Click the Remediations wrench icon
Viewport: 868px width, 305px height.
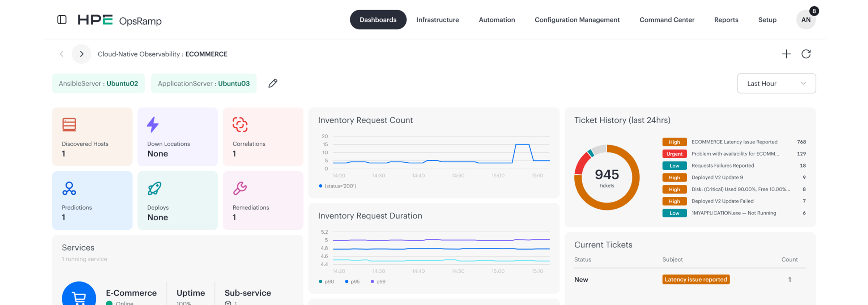(240, 188)
